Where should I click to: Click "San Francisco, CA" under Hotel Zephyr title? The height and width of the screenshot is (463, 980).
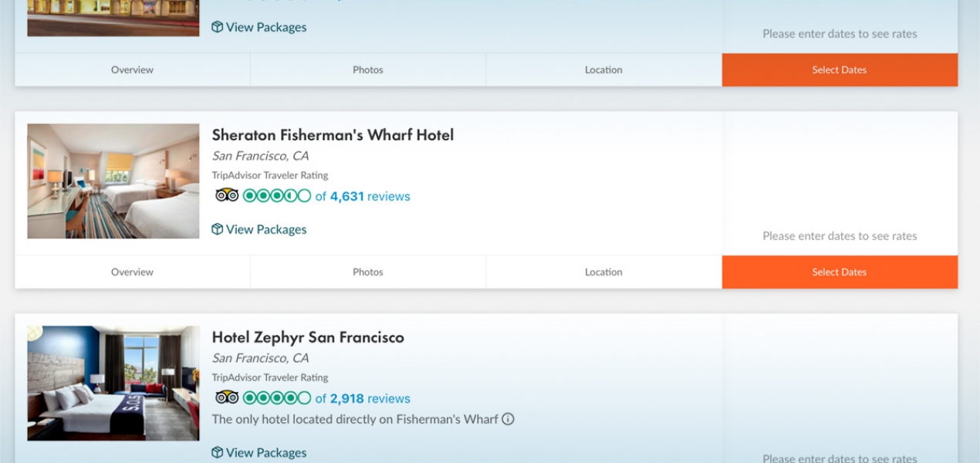(x=260, y=358)
